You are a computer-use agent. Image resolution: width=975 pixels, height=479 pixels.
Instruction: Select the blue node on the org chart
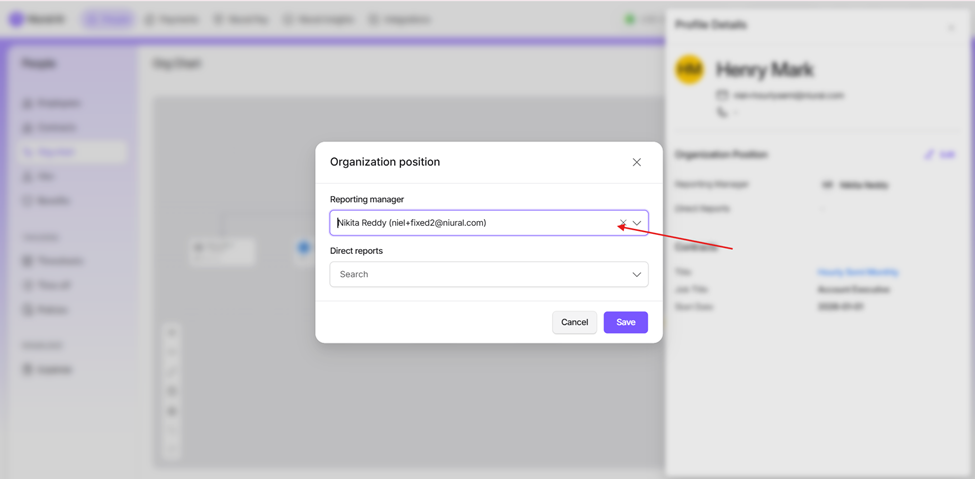point(304,247)
